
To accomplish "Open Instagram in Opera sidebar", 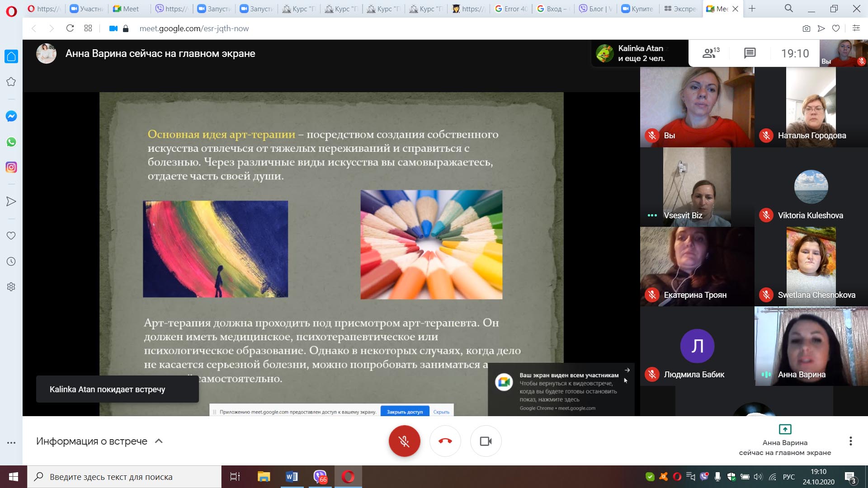I will (11, 167).
